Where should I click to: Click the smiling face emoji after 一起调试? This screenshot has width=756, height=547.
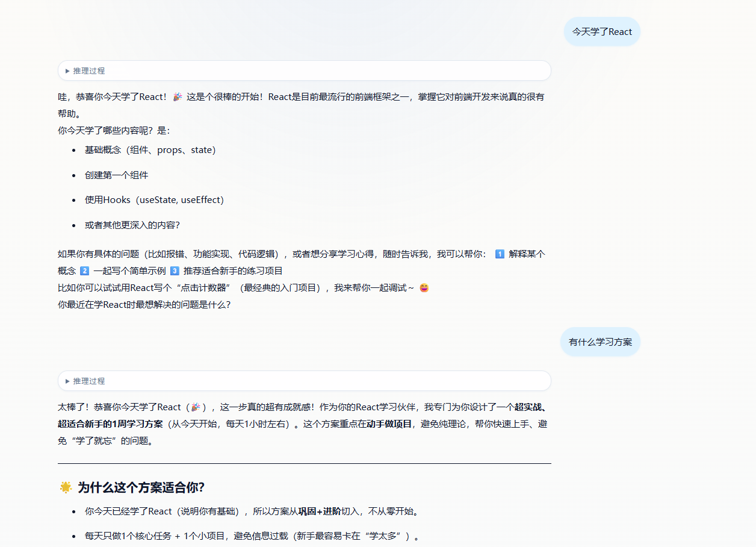(x=424, y=287)
